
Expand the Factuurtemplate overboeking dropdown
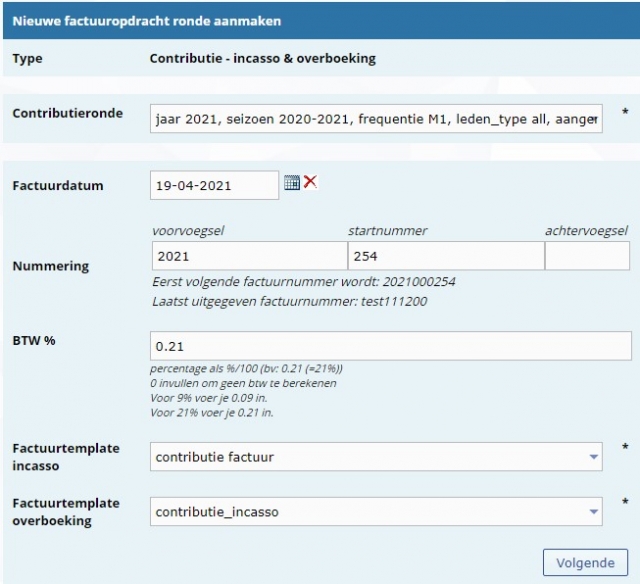pos(376,512)
